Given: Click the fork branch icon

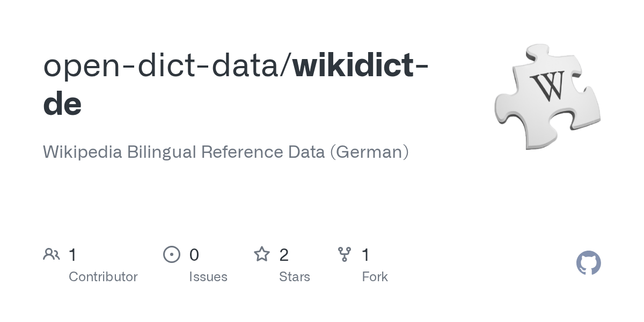Looking at the screenshot, I should 345,254.
